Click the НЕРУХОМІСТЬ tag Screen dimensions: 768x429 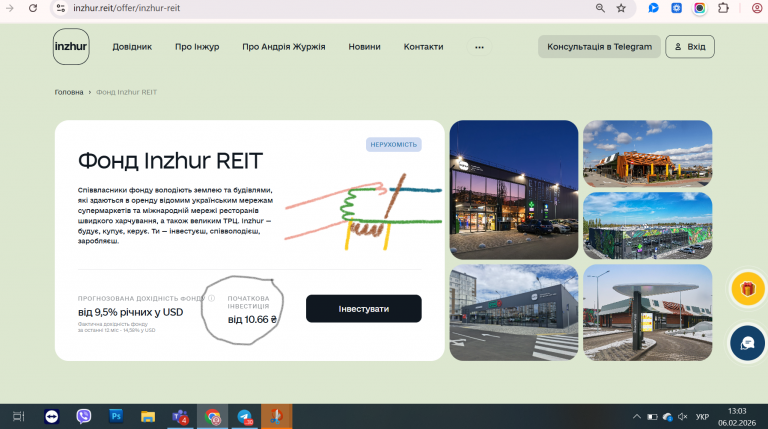[x=393, y=144]
